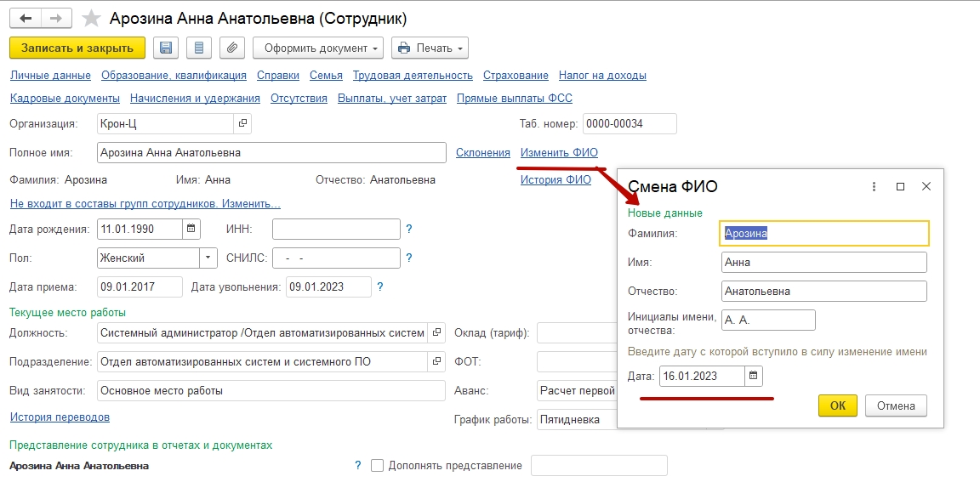Open the Оформить документ dropdown menu
Viewport: 980px width, 482px height.
tap(318, 48)
